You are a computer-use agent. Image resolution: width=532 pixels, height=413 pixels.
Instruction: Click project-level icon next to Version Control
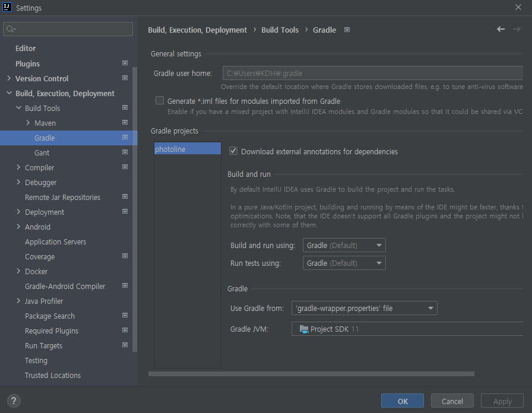point(125,78)
